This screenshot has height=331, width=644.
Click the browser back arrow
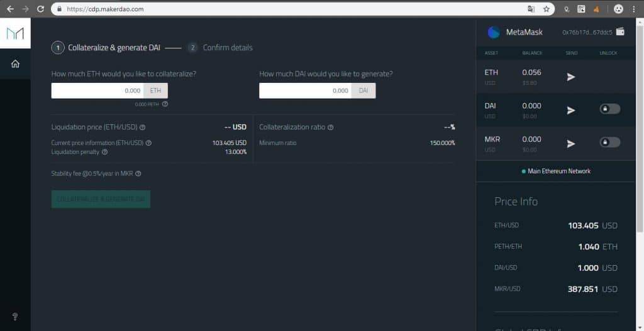pos(10,9)
